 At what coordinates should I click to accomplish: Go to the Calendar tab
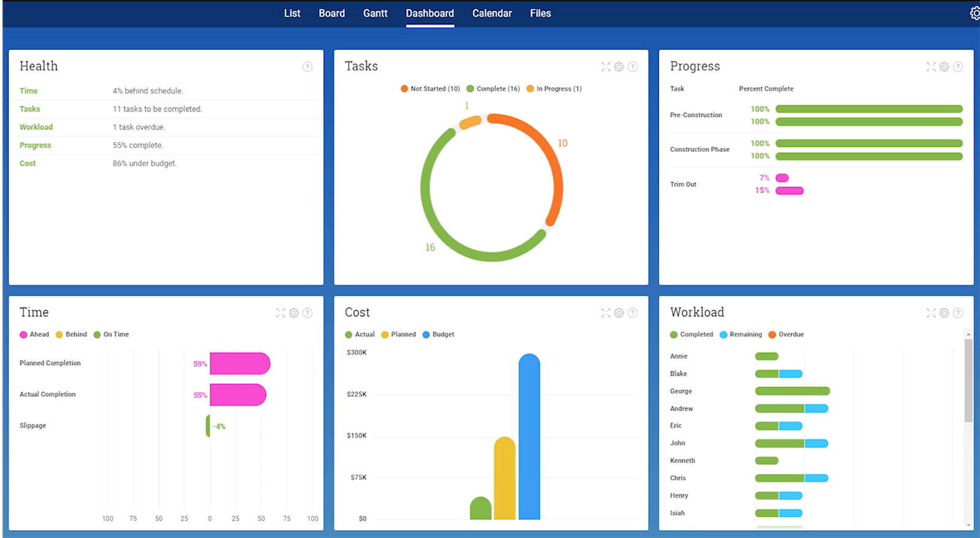pos(492,13)
